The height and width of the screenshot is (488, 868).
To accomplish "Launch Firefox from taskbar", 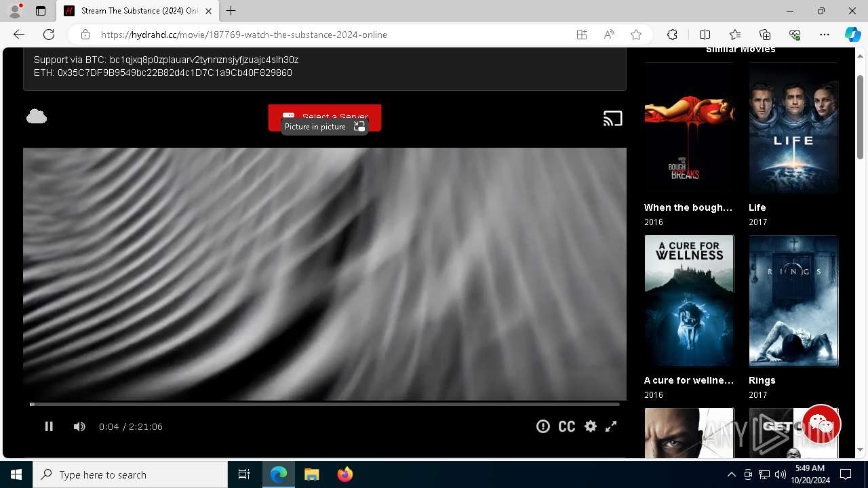I will (x=345, y=474).
